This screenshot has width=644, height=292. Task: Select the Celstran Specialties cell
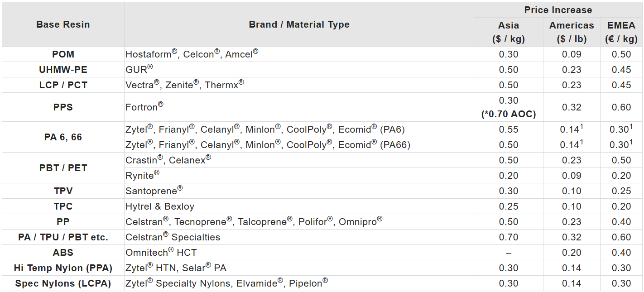[x=173, y=237]
